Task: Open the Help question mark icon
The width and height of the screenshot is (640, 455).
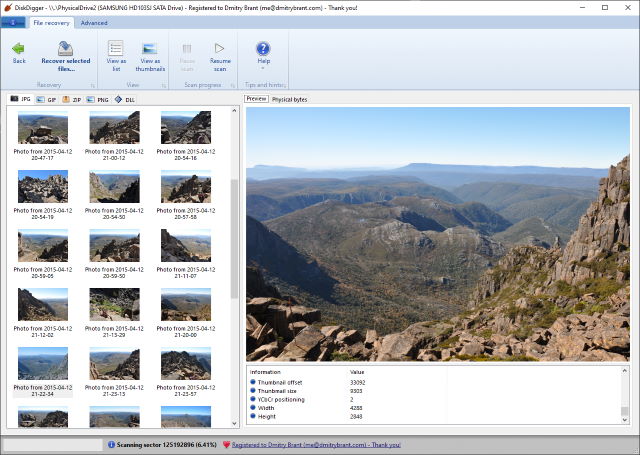Action: [x=263, y=48]
